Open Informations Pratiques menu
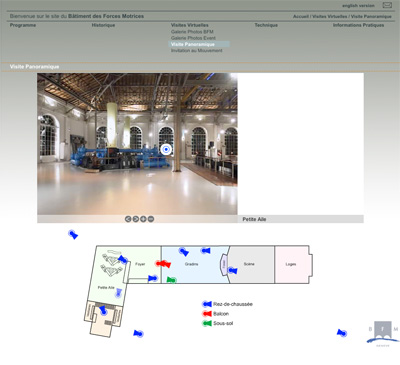Viewport: 400px width, 365px height. (x=358, y=25)
